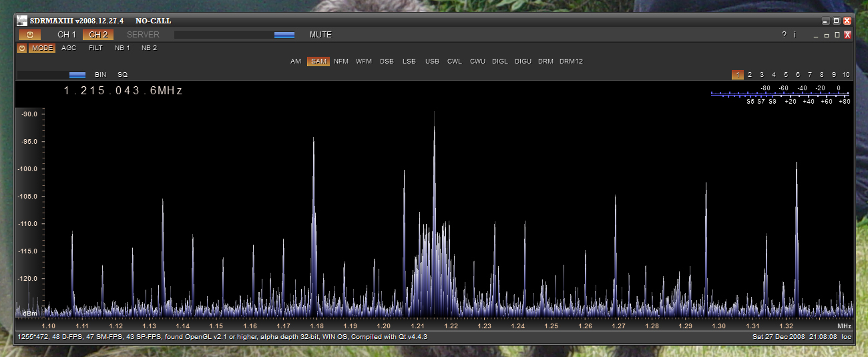
Task: Toggle the MUTE audio control
Action: 320,35
